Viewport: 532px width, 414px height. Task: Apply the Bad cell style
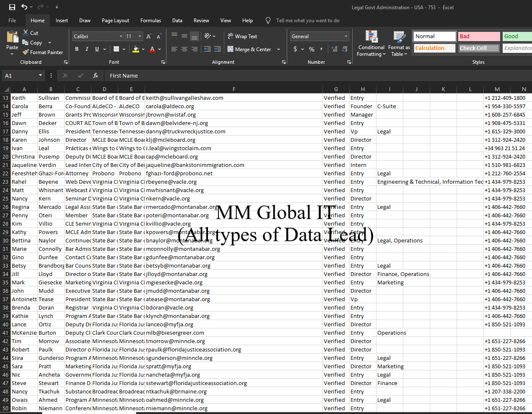tap(479, 36)
